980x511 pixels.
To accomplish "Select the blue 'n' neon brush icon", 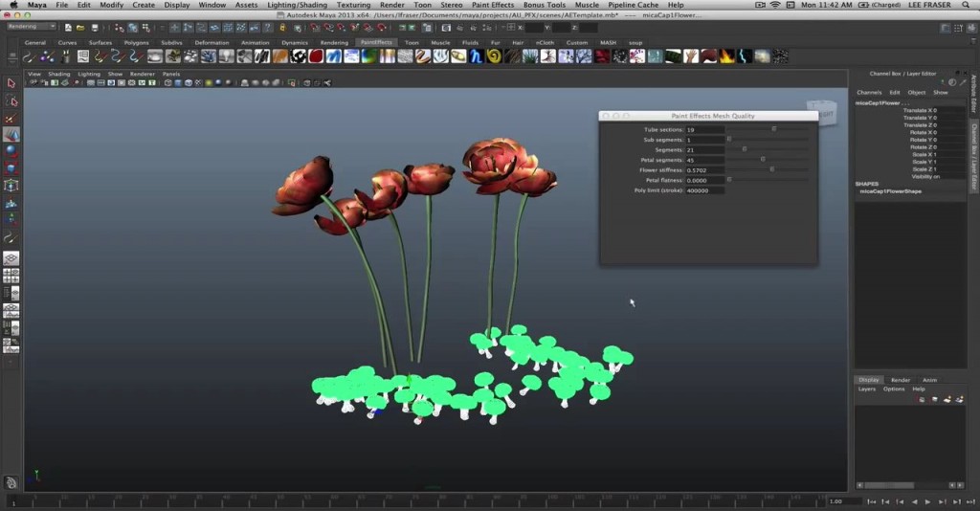I will coord(477,56).
